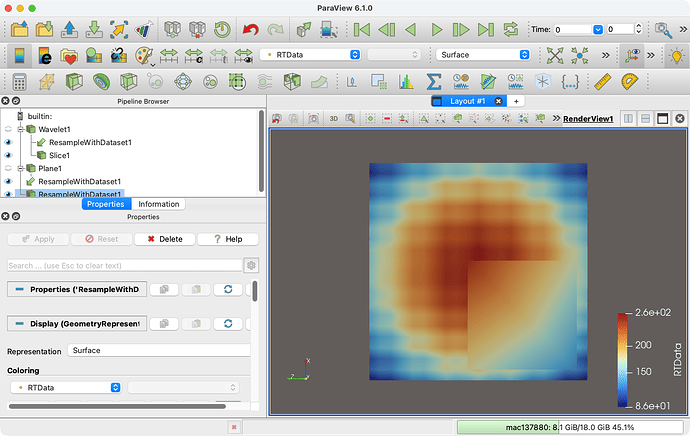Viewport: 690px width, 436px height.
Task: Click the server Disconnect icon with red X
Action: pos(197,29)
